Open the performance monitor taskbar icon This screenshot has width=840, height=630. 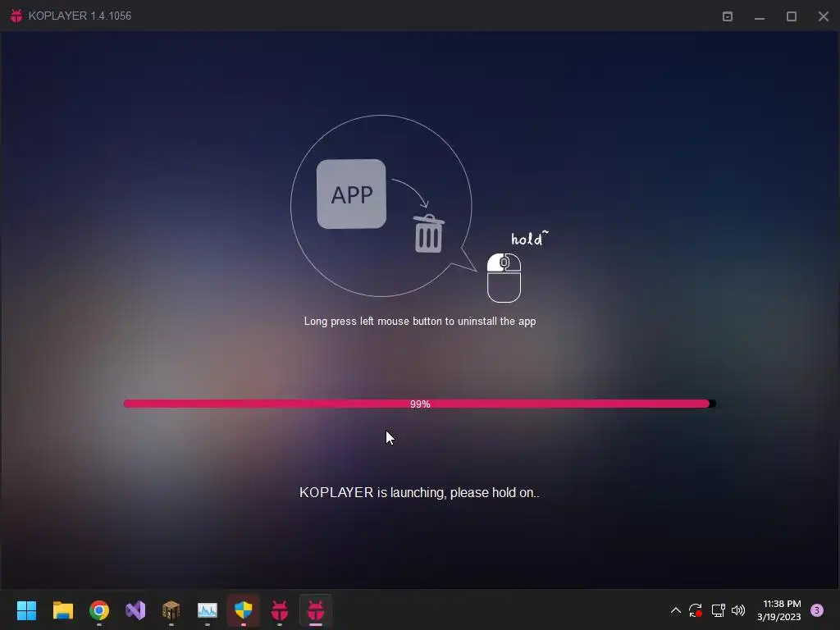pos(208,610)
